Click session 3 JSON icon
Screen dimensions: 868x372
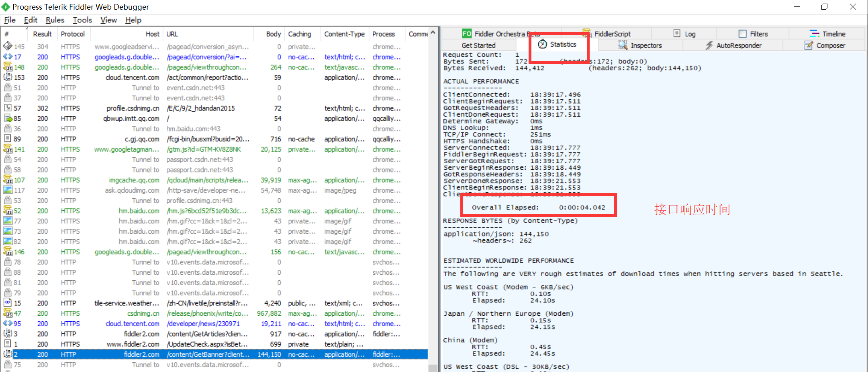tap(8, 333)
